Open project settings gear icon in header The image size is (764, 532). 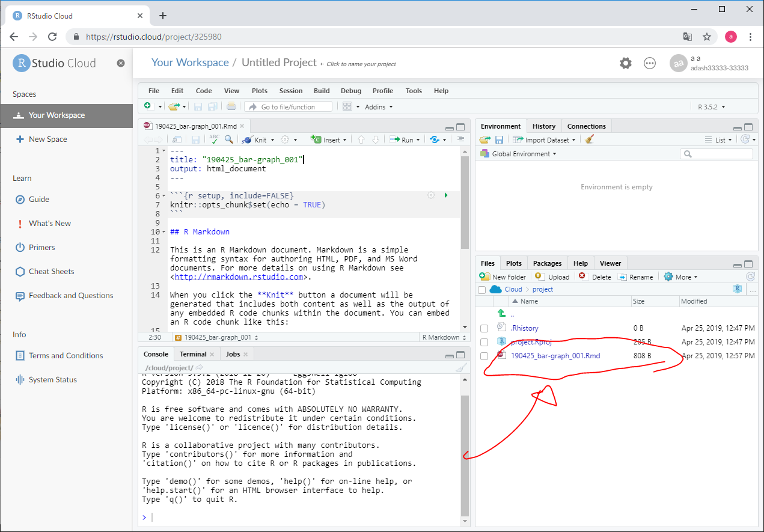click(626, 63)
